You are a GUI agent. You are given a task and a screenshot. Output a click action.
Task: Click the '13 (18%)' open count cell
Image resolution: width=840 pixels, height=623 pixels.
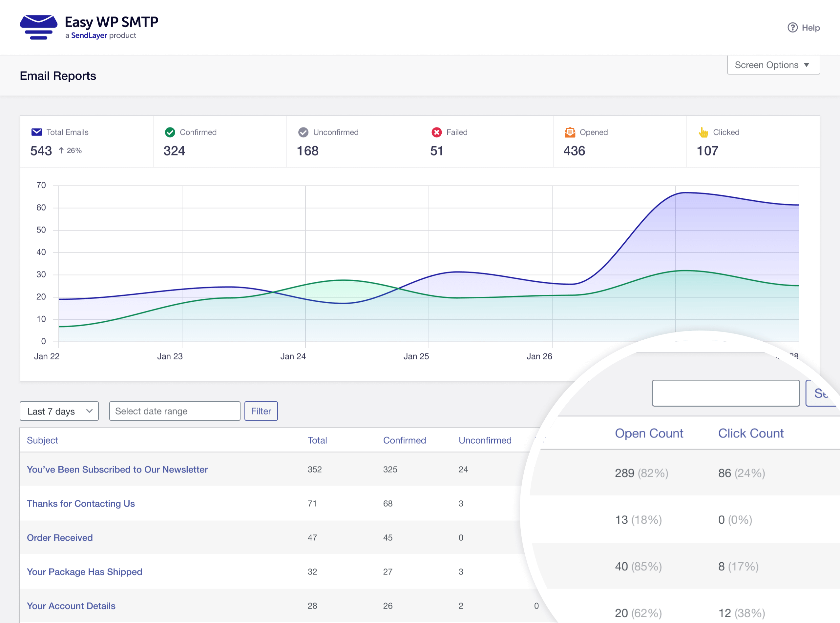pyautogui.click(x=639, y=520)
